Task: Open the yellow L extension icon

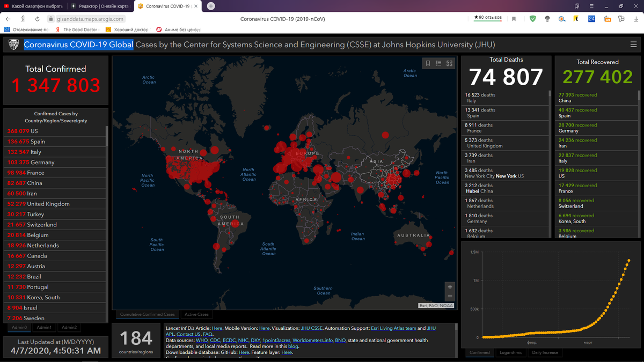Action: 576,19
